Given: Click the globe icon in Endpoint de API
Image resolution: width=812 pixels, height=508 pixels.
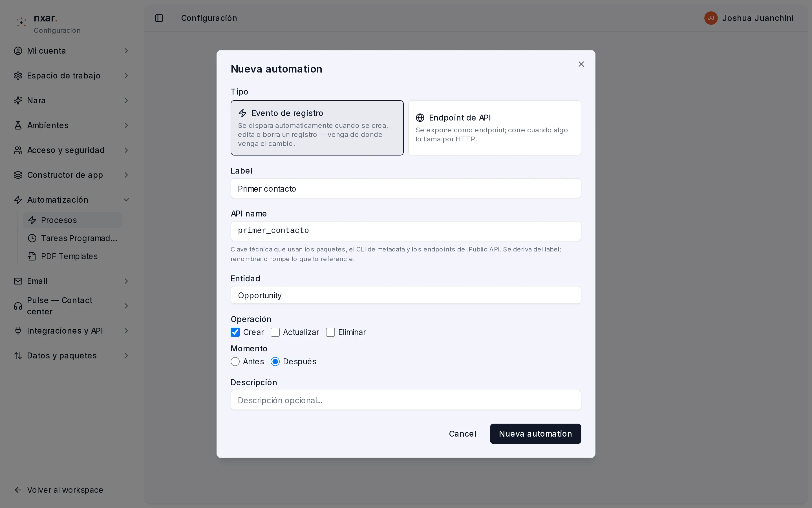Looking at the screenshot, I should click(x=420, y=118).
